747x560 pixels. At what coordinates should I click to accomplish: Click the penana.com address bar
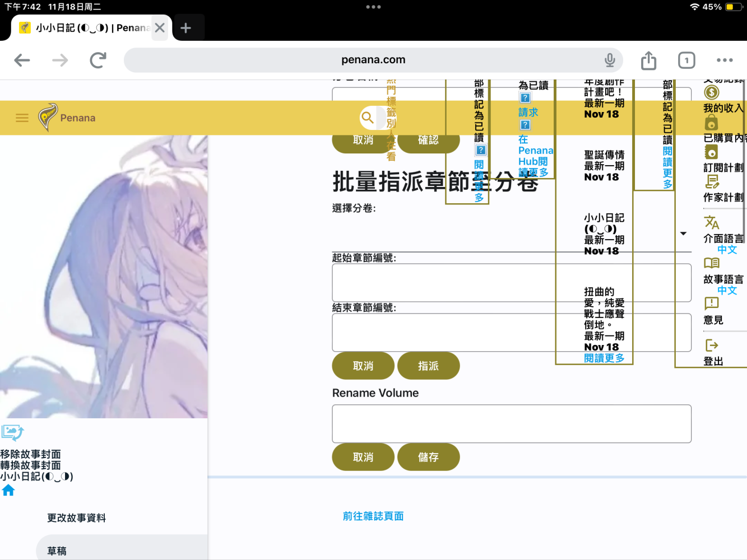pos(373,60)
